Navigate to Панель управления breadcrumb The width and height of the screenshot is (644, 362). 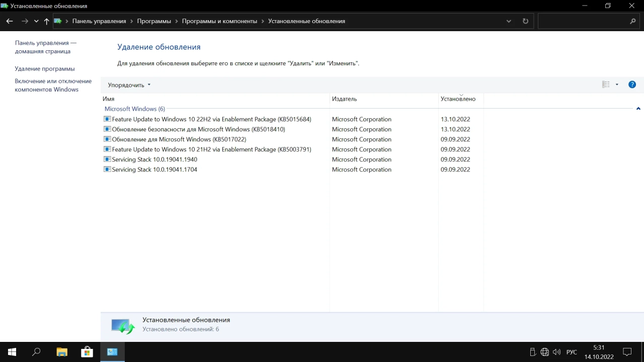[99, 21]
